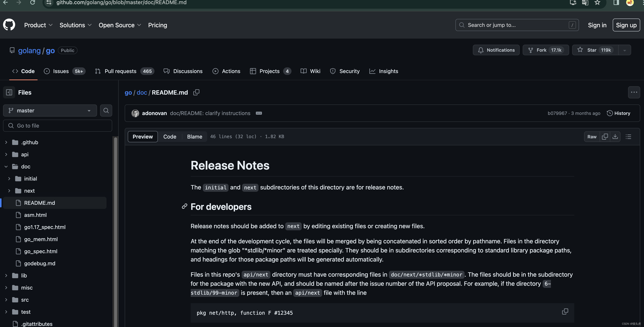The height and width of the screenshot is (327, 644).
Task: Open the Product menu
Action: (38, 25)
